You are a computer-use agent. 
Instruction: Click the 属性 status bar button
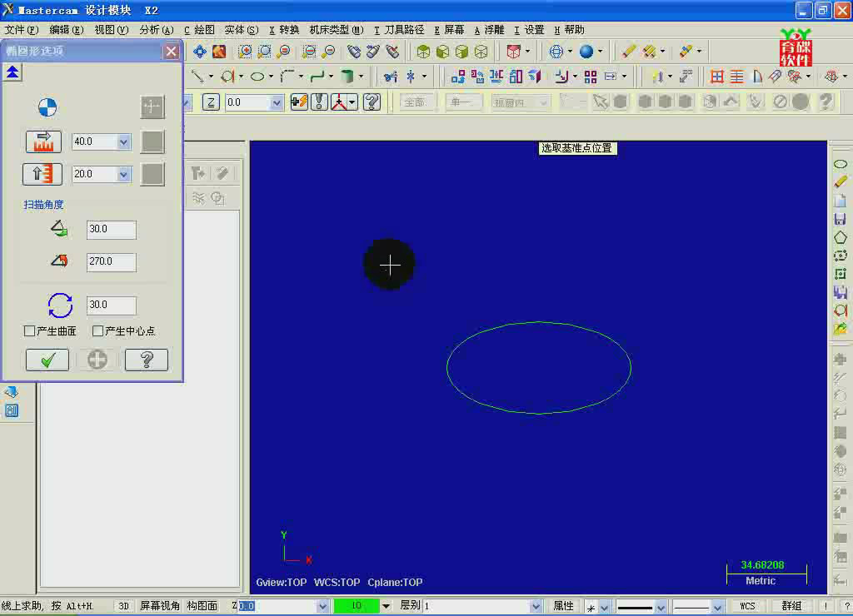tap(564, 606)
